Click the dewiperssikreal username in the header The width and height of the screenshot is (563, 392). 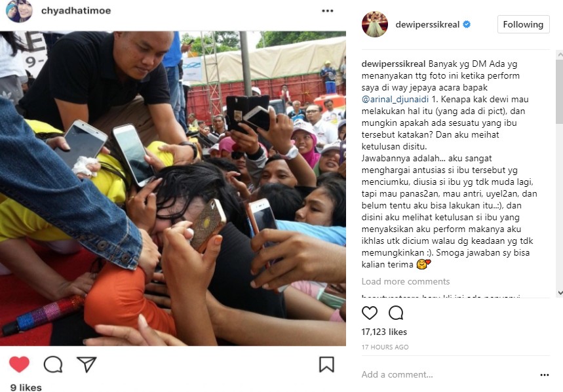coord(427,24)
